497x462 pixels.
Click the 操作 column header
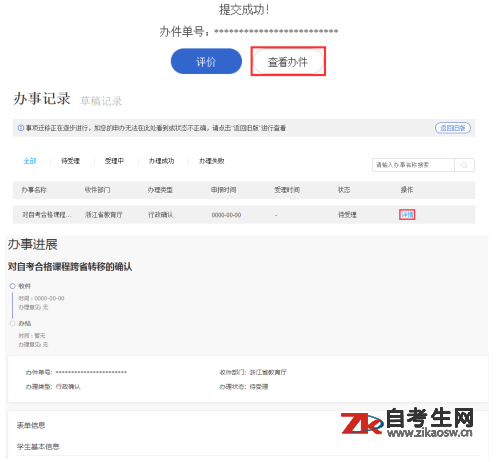(407, 190)
